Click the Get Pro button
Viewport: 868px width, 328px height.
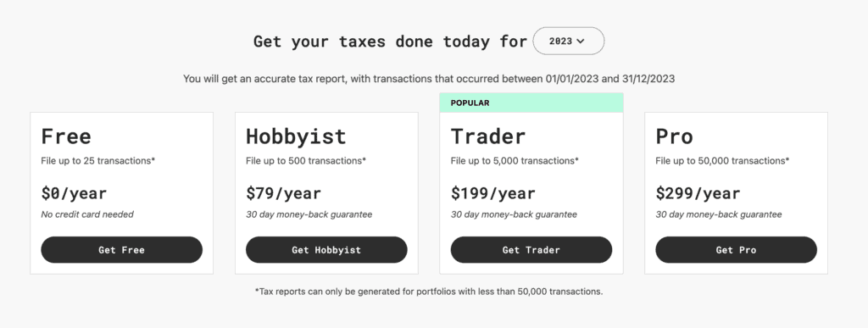pos(737,250)
